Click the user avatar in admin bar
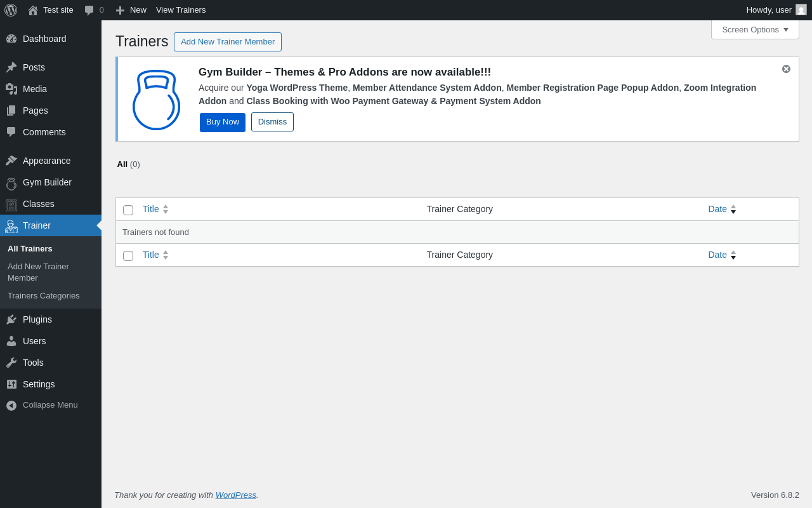The height and width of the screenshot is (508, 812). [801, 10]
